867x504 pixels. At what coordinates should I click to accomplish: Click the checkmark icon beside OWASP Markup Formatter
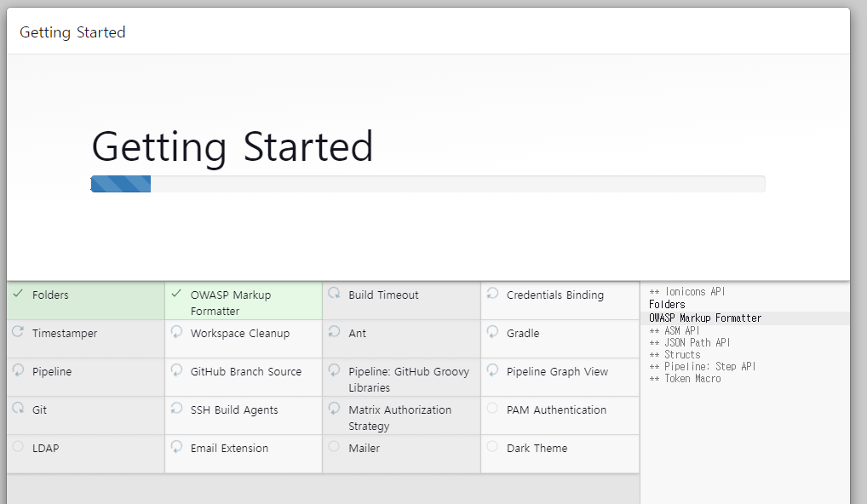[176, 294]
